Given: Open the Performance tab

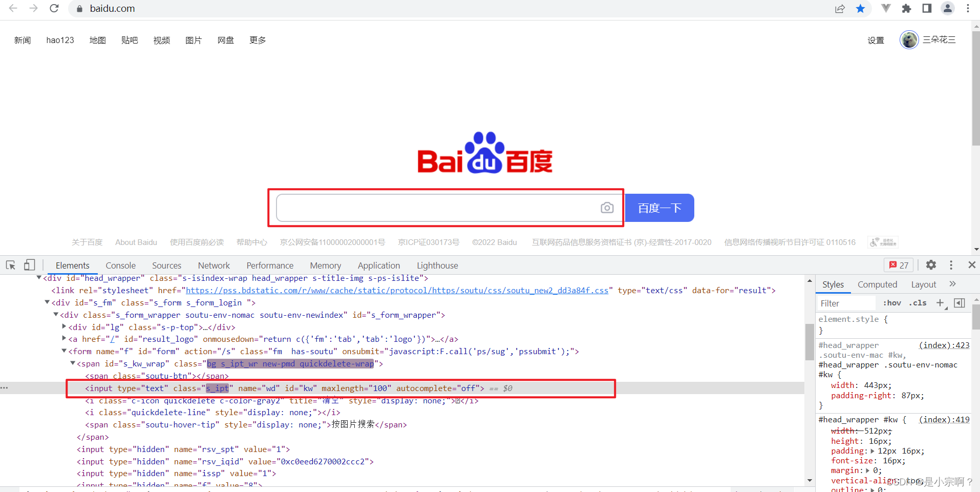Looking at the screenshot, I should (x=270, y=265).
